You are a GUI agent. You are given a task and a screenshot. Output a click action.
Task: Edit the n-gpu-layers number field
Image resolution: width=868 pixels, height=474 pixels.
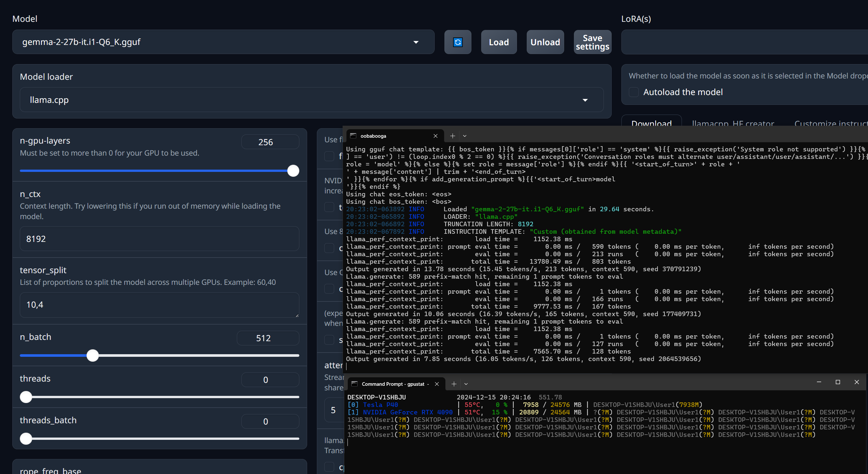tap(270, 142)
